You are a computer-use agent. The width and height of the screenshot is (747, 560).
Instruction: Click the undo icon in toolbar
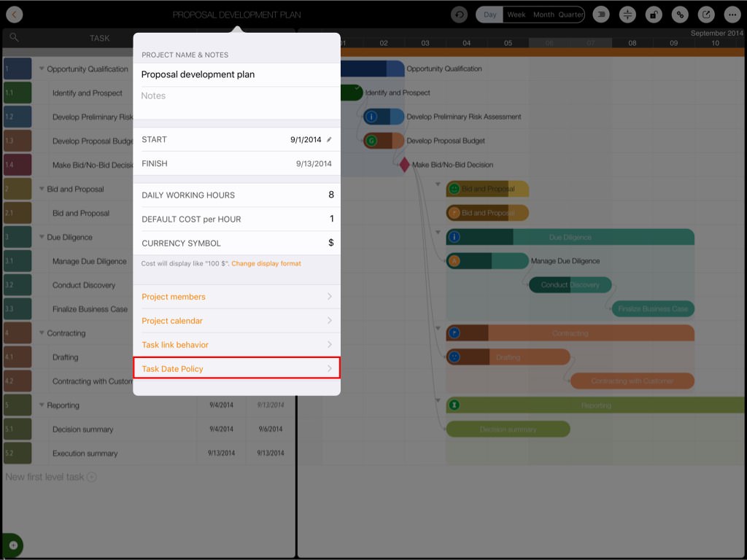coord(460,15)
